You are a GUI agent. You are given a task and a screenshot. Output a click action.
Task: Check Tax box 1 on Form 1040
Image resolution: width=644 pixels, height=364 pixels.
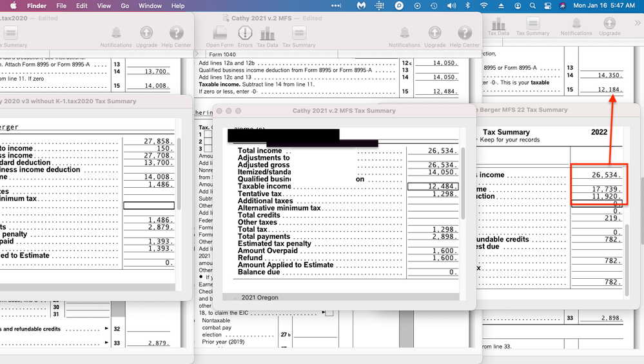(x=208, y=134)
